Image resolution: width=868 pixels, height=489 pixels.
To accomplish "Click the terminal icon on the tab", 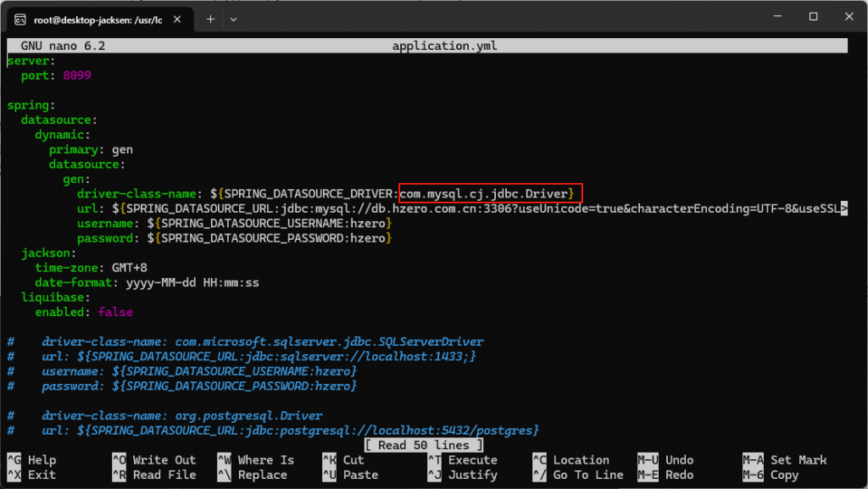I will (19, 18).
